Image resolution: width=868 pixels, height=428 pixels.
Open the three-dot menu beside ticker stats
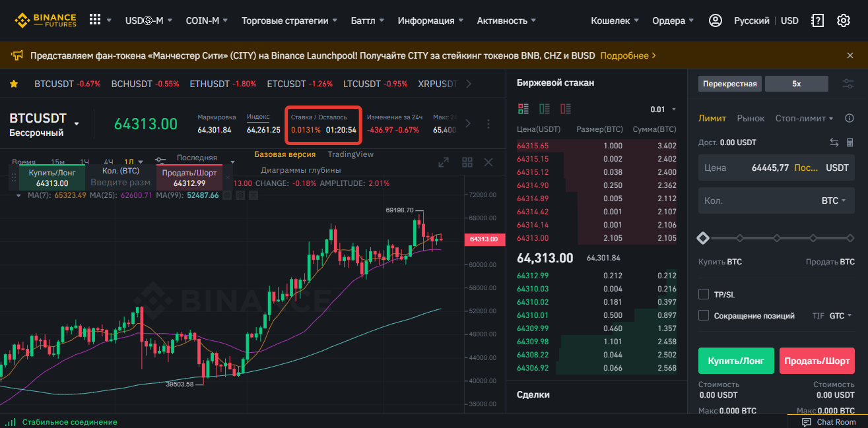pos(488,123)
